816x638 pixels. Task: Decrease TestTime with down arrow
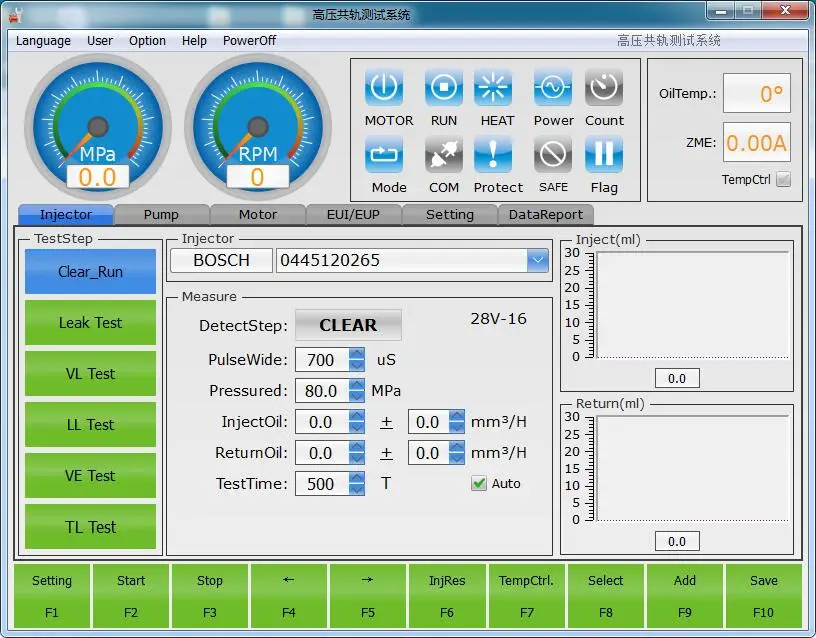[x=357, y=490]
